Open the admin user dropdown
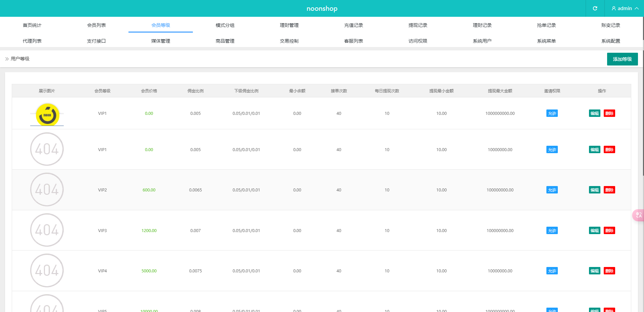Image resolution: width=644 pixels, height=312 pixels. pyautogui.click(x=625, y=8)
